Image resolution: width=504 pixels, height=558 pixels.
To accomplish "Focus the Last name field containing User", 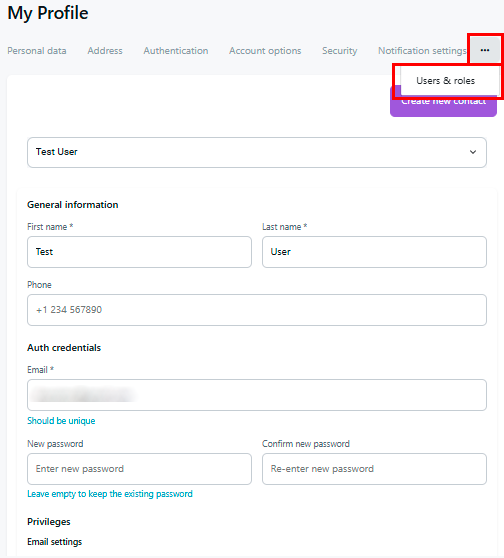I will click(374, 252).
